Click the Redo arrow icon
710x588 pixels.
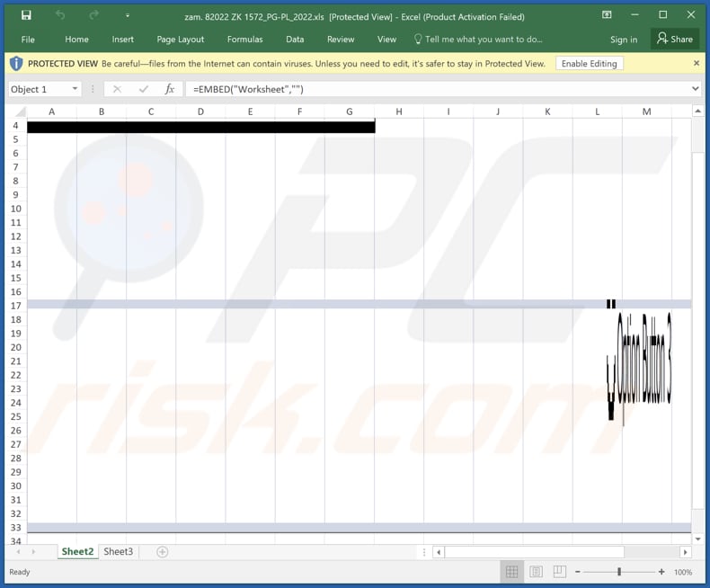point(93,15)
